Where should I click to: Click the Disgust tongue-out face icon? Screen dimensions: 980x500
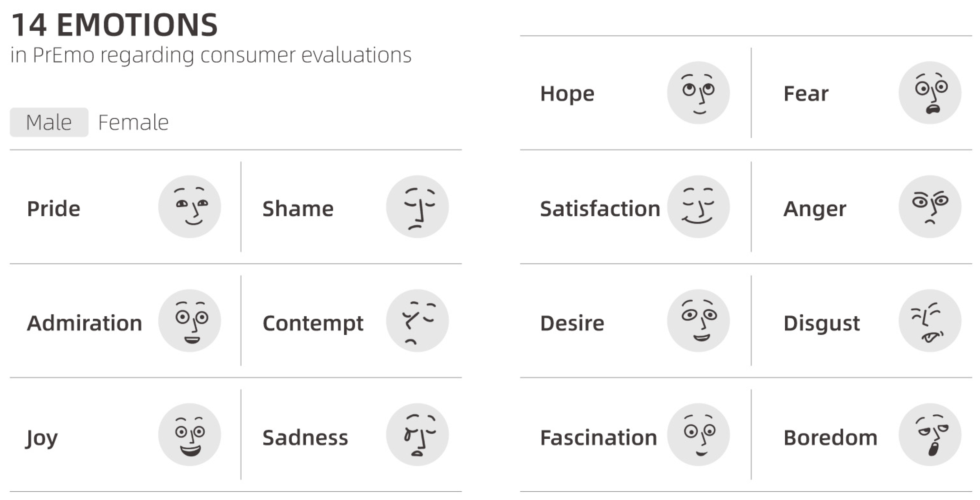tap(930, 321)
